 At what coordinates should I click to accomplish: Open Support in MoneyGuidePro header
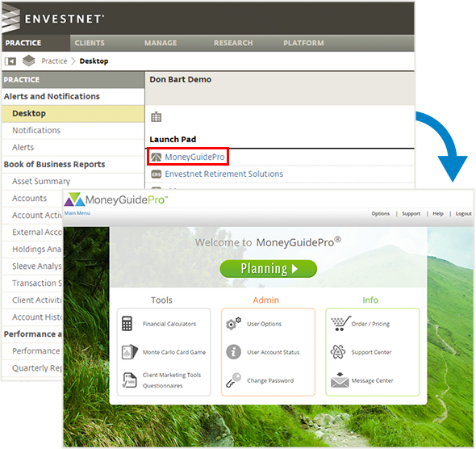click(x=411, y=213)
